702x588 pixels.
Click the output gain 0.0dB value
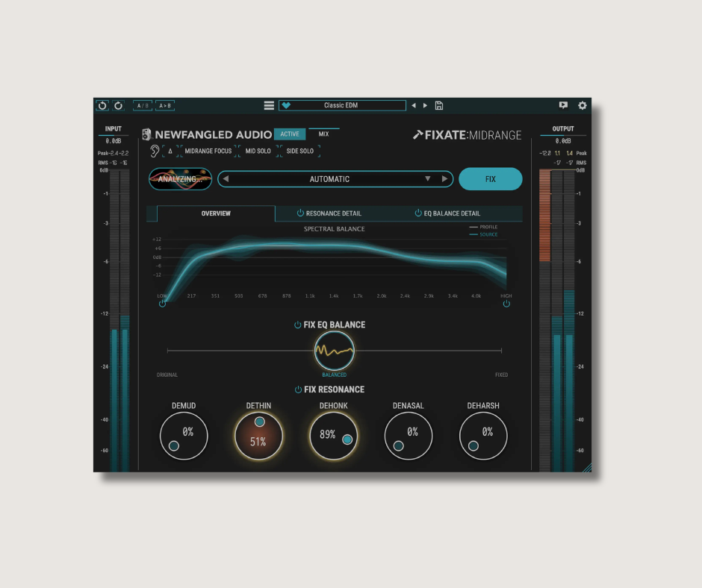pyautogui.click(x=563, y=141)
